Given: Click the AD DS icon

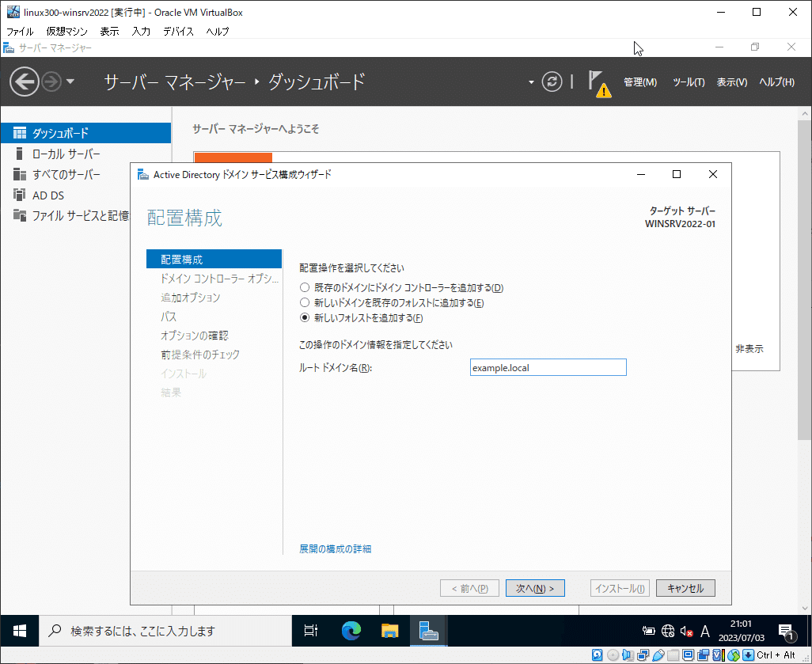Looking at the screenshot, I should [19, 195].
